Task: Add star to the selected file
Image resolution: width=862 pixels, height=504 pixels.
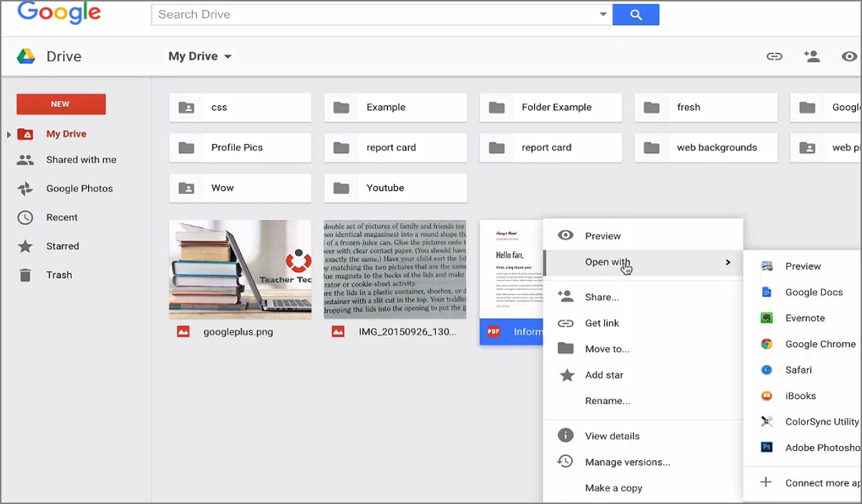Action: pyautogui.click(x=604, y=374)
